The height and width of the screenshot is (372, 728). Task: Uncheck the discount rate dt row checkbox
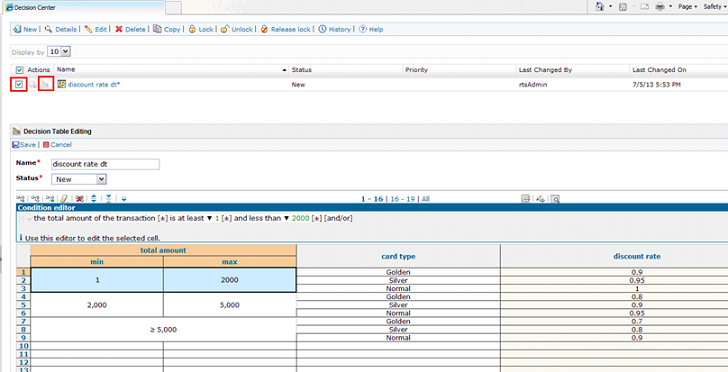[19, 85]
